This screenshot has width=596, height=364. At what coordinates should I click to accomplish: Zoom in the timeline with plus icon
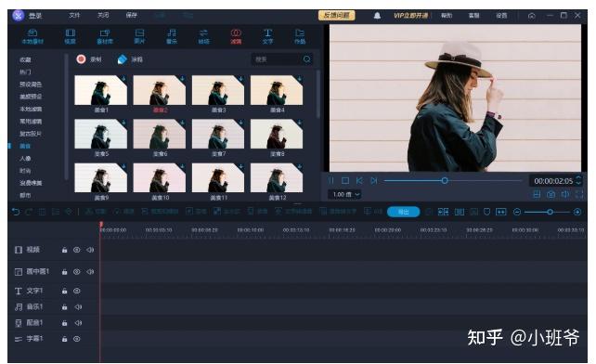(577, 212)
